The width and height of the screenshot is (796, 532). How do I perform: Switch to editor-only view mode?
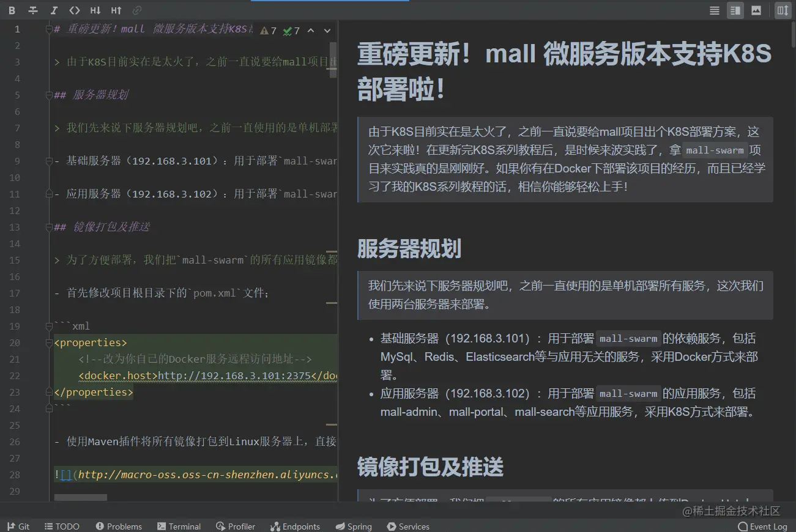pos(714,10)
